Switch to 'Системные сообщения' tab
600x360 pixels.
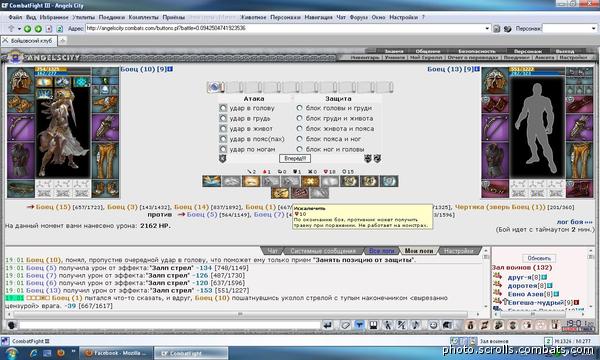tap(323, 251)
